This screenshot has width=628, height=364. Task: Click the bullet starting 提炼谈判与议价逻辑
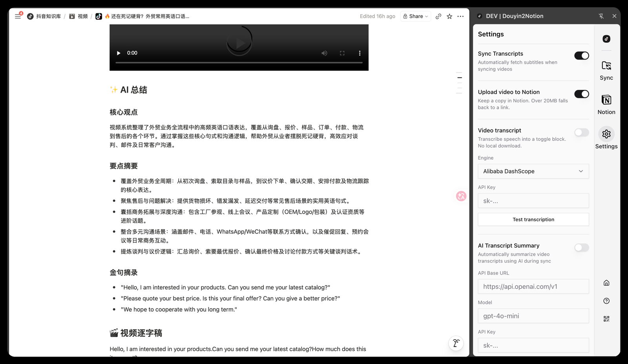click(x=241, y=251)
